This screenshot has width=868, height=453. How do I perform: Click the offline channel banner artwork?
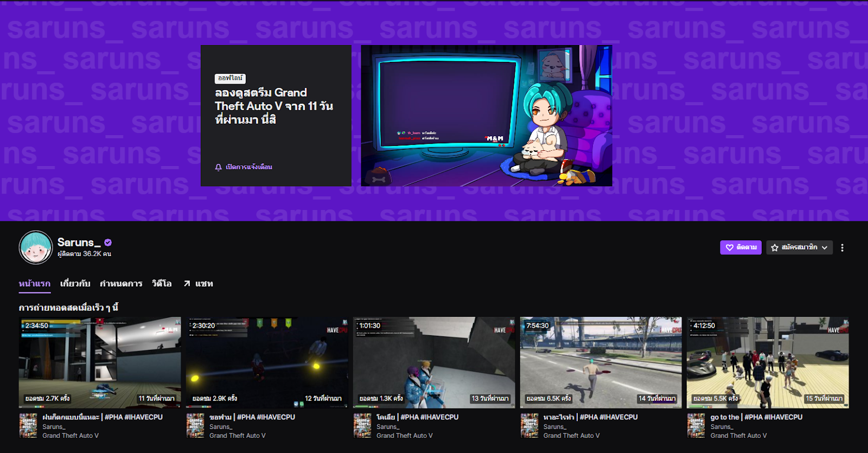click(x=487, y=116)
